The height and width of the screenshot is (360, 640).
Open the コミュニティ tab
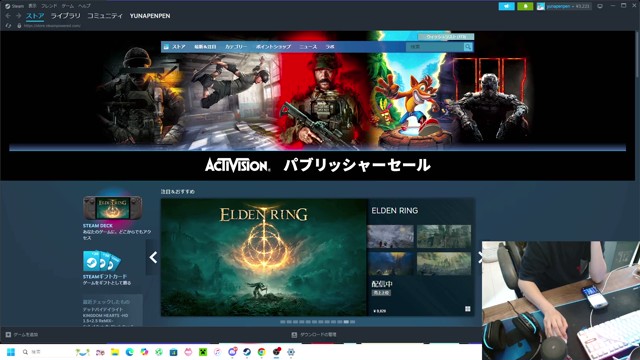(105, 16)
